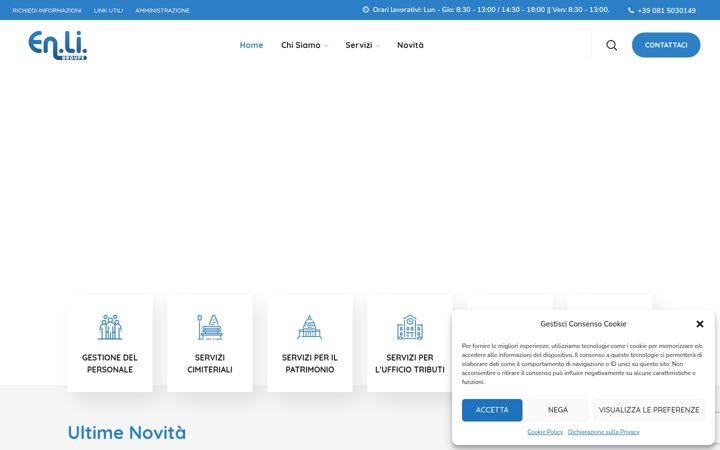This screenshot has height=450, width=720.
Task: Call the +39 081 5030149 phone number
Action: coord(666,10)
